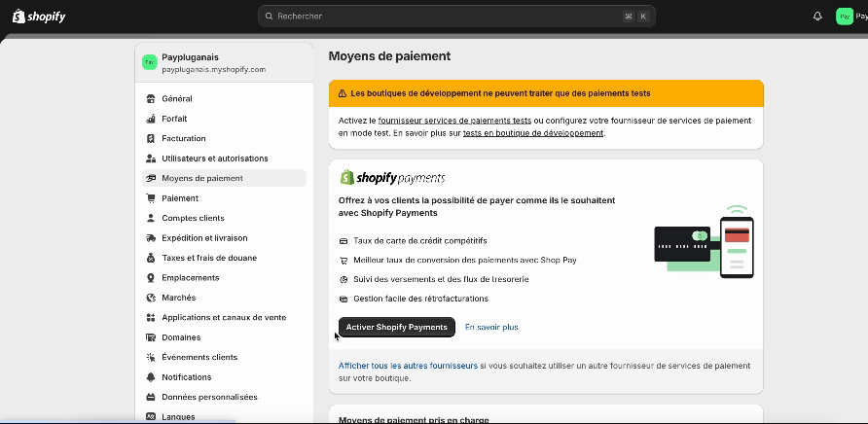The height and width of the screenshot is (424, 868).
Task: Click Meilleur taux de conversion text
Action: pyautogui.click(x=465, y=261)
